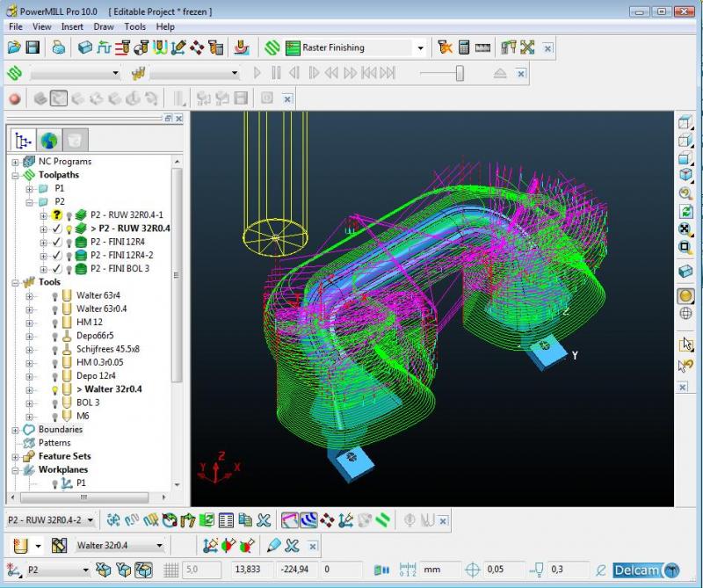Open the simulation toolpath dropdown

[115, 73]
